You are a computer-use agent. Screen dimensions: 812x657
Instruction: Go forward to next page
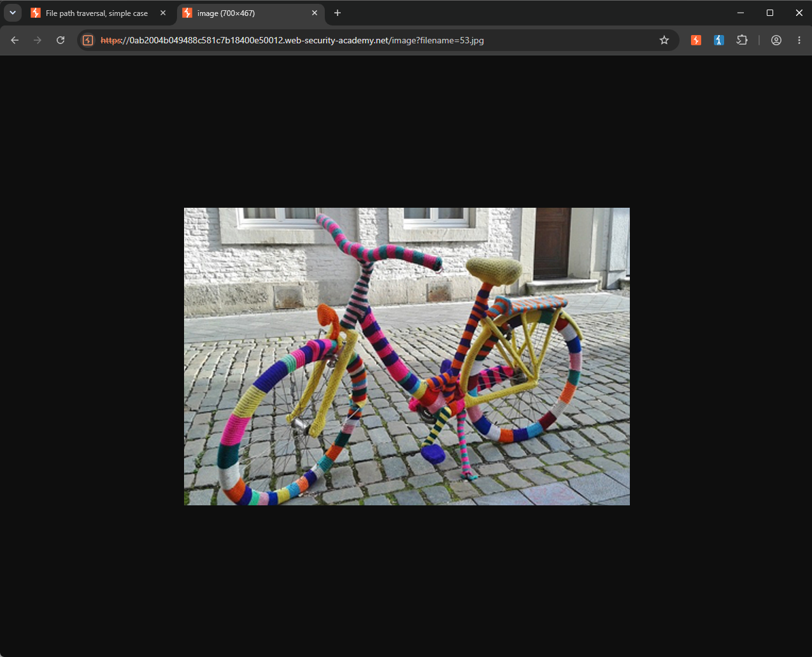tap(38, 40)
